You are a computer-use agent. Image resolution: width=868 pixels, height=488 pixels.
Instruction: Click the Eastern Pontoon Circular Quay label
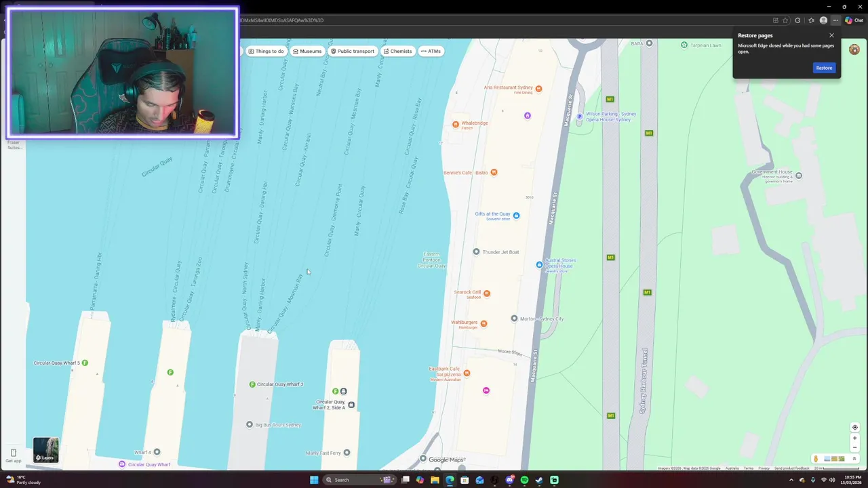pyautogui.click(x=432, y=260)
